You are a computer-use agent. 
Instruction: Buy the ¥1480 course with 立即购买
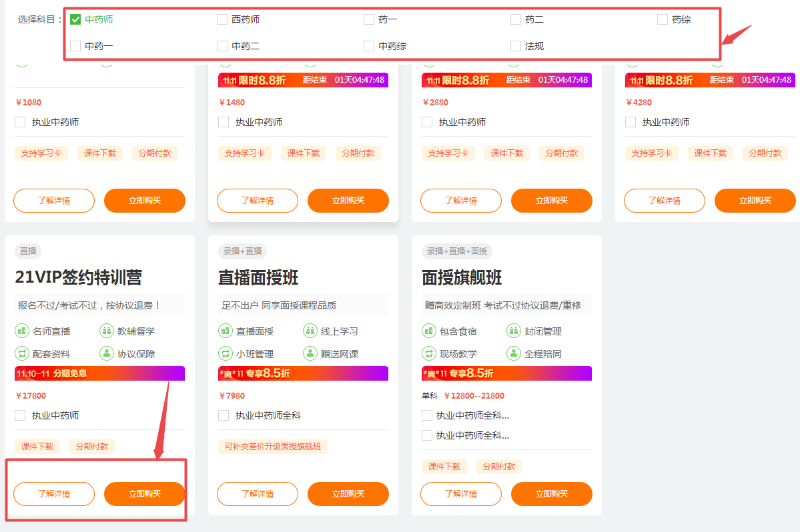point(348,201)
